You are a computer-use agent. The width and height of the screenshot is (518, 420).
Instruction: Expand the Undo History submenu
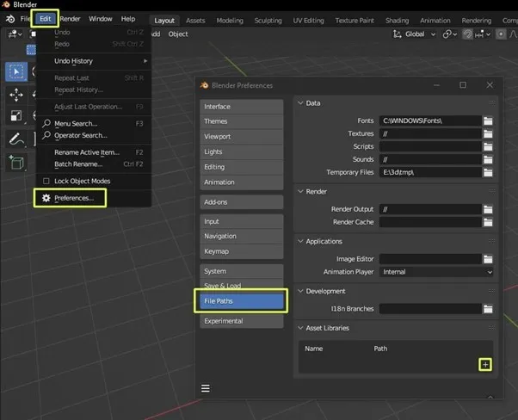(94, 61)
